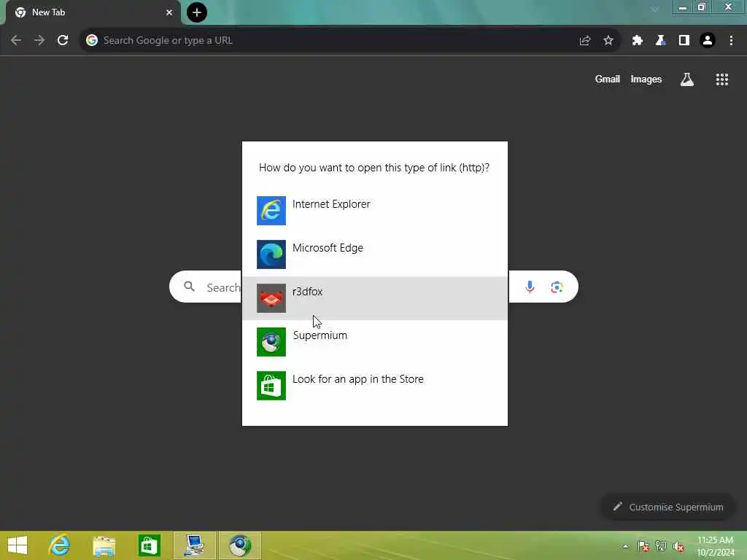Choose Look for an app in the Store
747x560 pixels.
[375, 386]
